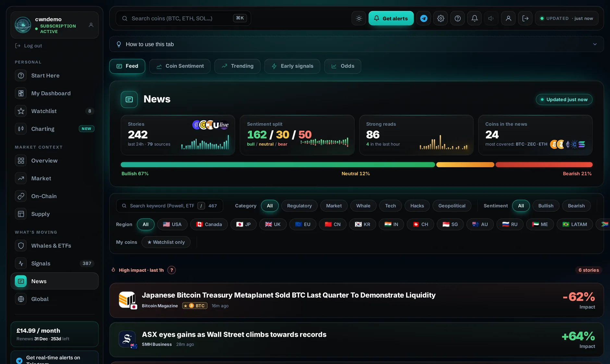Screen dimensions: 610x364
Task: Focus the Search keyword input field
Action: [169, 206]
